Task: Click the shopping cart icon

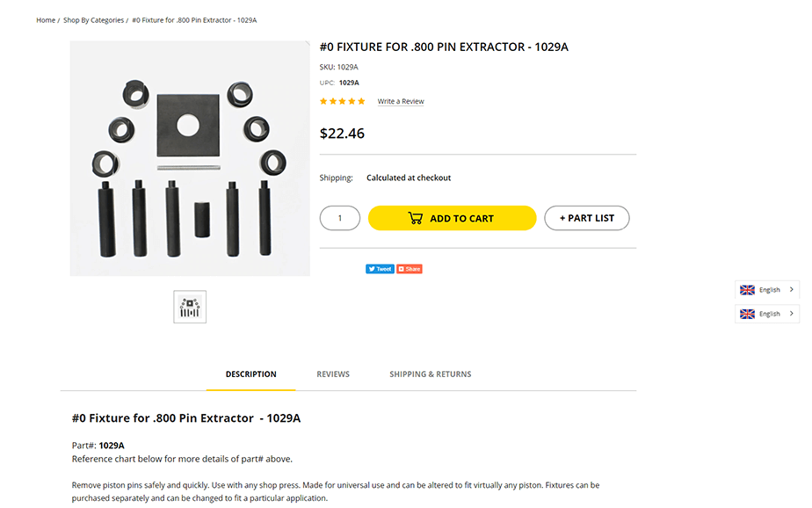Action: pyautogui.click(x=416, y=218)
